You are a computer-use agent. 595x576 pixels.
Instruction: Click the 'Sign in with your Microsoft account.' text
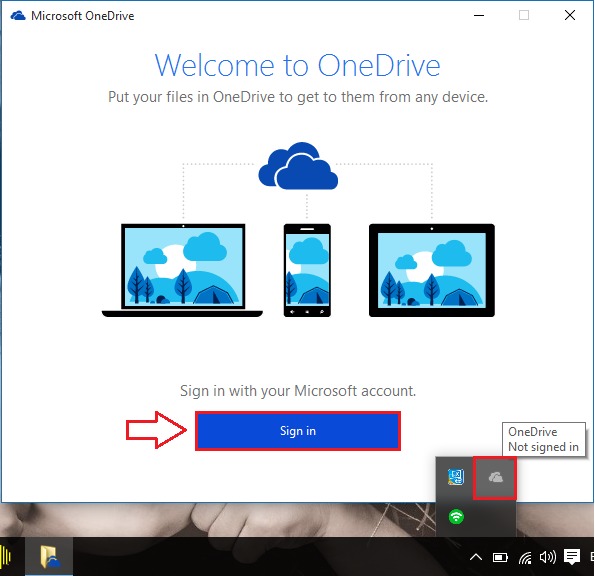click(x=298, y=391)
